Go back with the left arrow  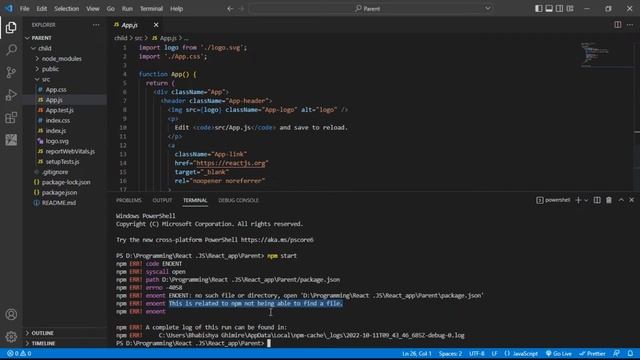[230, 9]
